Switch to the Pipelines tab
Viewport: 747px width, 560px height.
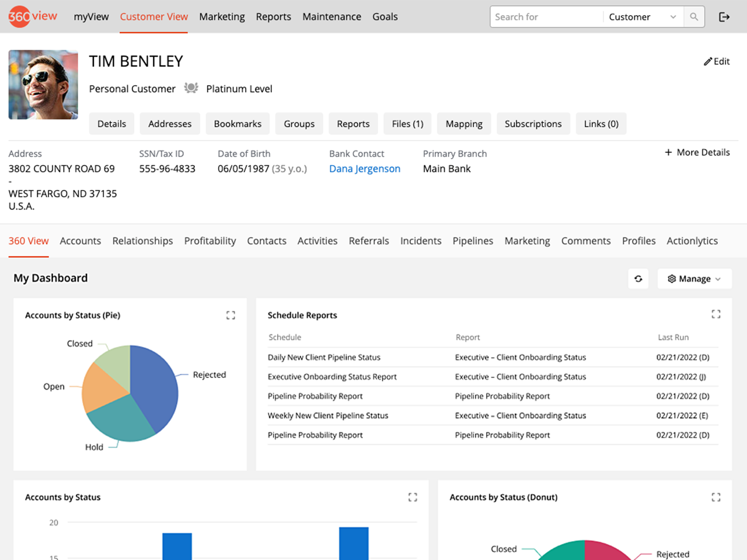pyautogui.click(x=473, y=241)
